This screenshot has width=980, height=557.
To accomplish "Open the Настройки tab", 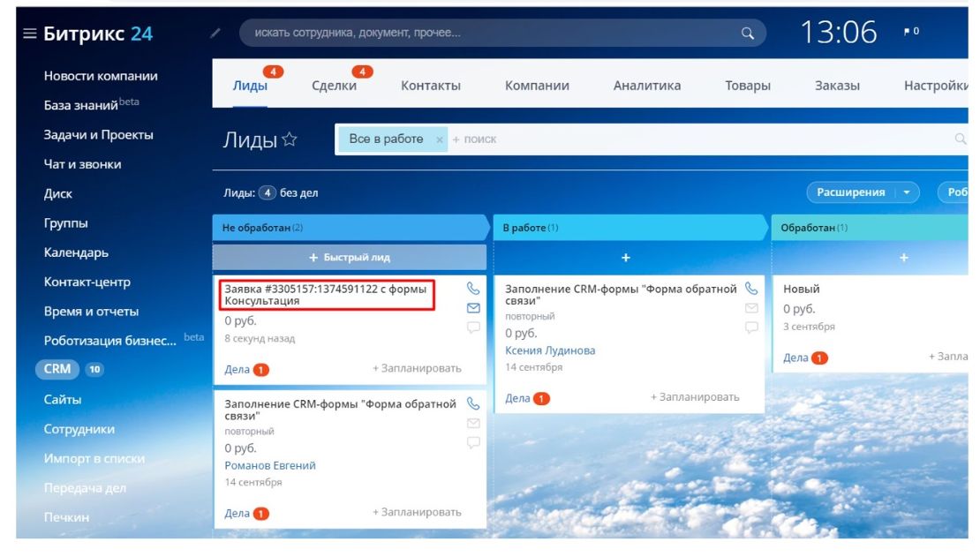I will coord(936,86).
